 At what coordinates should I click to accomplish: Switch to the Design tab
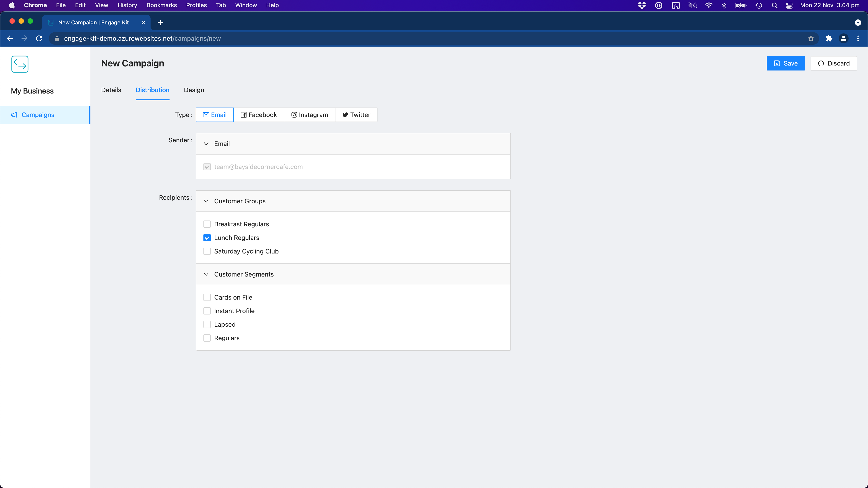[x=194, y=90]
